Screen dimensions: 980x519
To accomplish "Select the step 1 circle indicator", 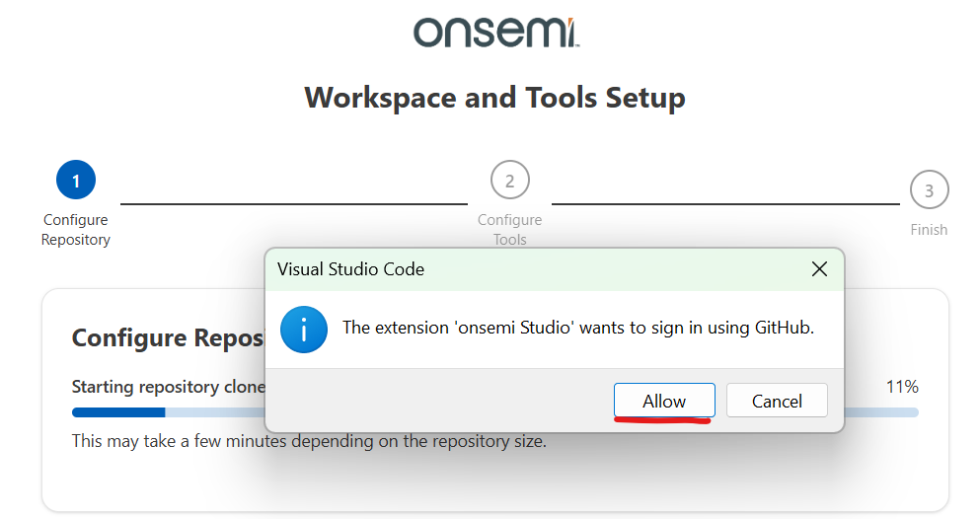I will (x=76, y=181).
